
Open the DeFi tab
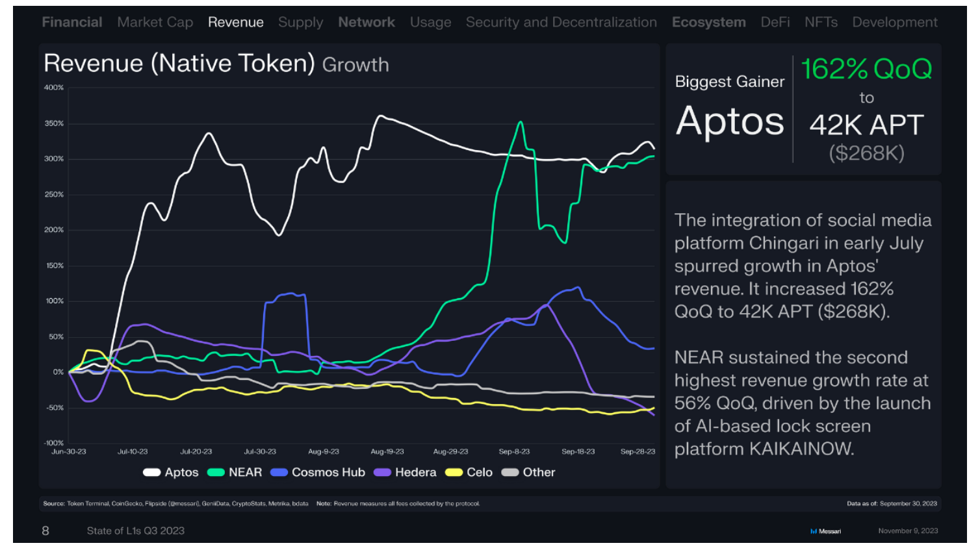coord(775,22)
